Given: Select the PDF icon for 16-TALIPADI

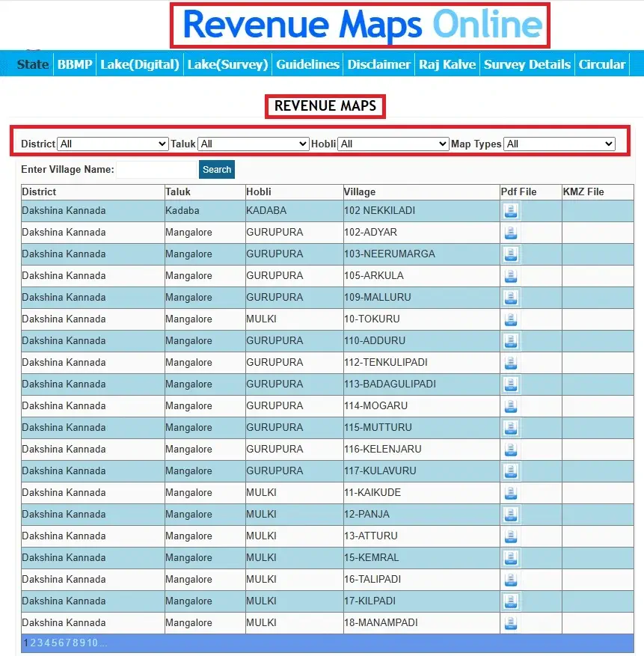Looking at the screenshot, I should point(511,580).
